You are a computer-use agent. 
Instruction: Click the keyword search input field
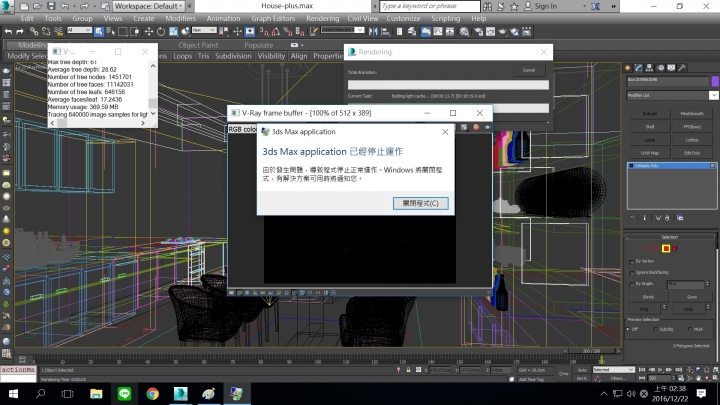click(430, 6)
